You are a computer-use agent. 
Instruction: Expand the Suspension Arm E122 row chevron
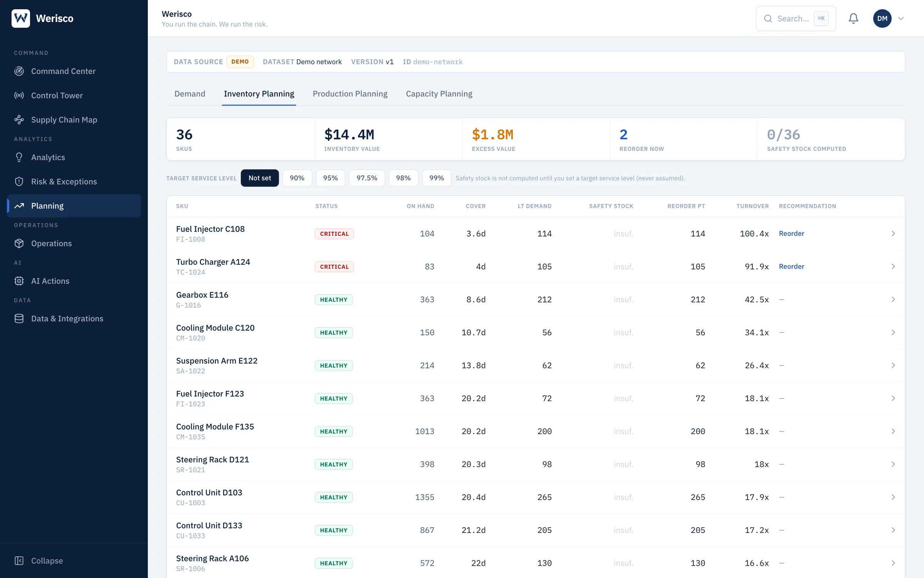click(893, 365)
